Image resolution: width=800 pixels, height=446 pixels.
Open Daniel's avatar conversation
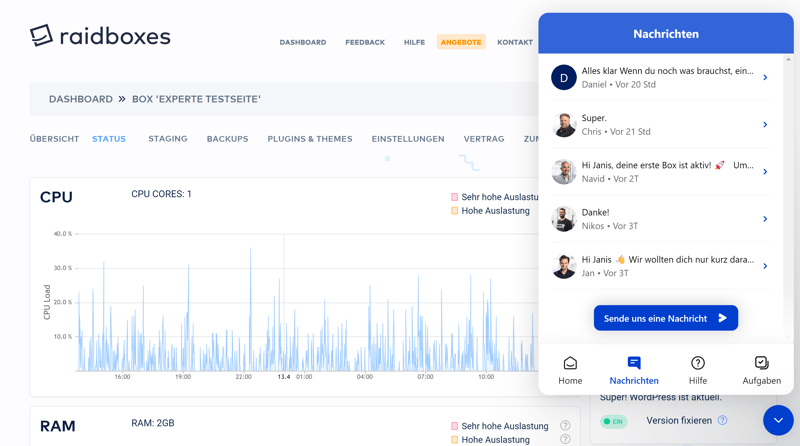click(x=564, y=77)
